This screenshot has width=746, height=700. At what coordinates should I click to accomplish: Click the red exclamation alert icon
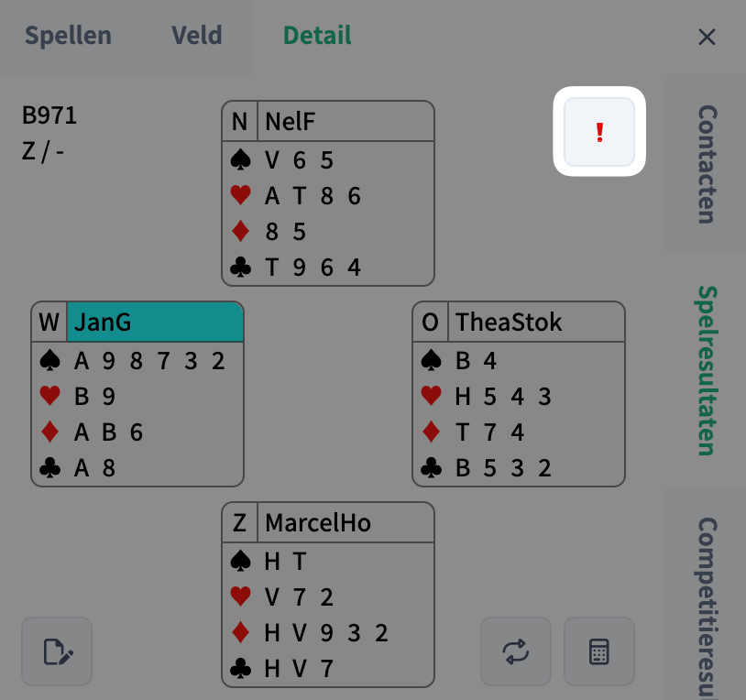click(x=599, y=132)
